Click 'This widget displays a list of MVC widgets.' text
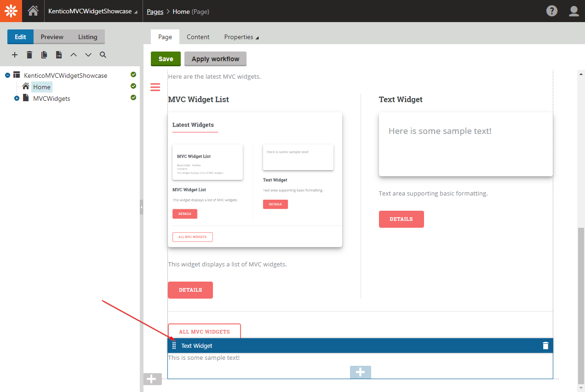 click(227, 264)
